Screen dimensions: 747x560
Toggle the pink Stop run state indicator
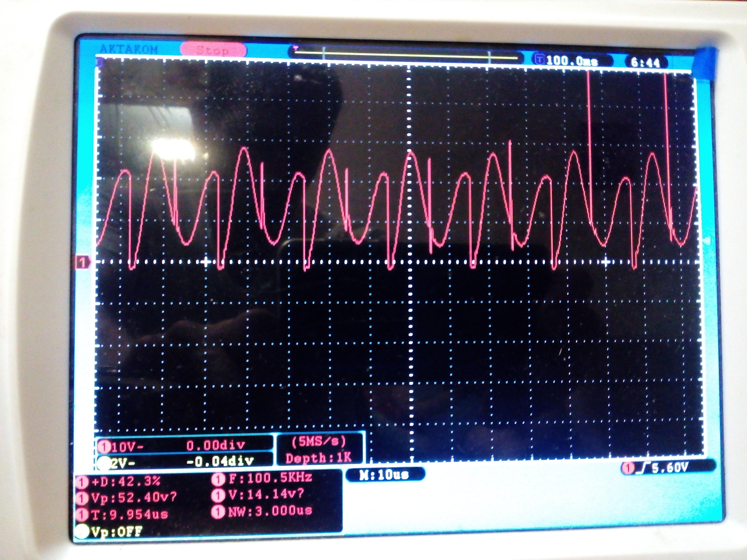(213, 50)
